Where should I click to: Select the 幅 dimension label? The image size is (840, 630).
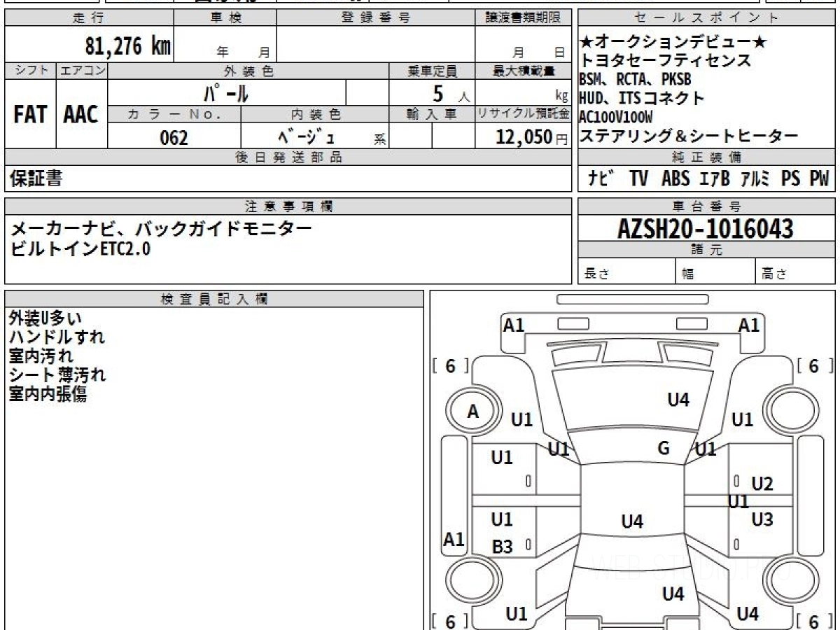tap(688, 274)
